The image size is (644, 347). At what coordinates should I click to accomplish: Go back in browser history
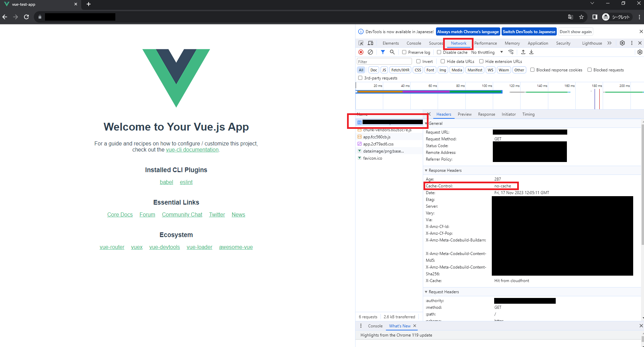(5, 17)
